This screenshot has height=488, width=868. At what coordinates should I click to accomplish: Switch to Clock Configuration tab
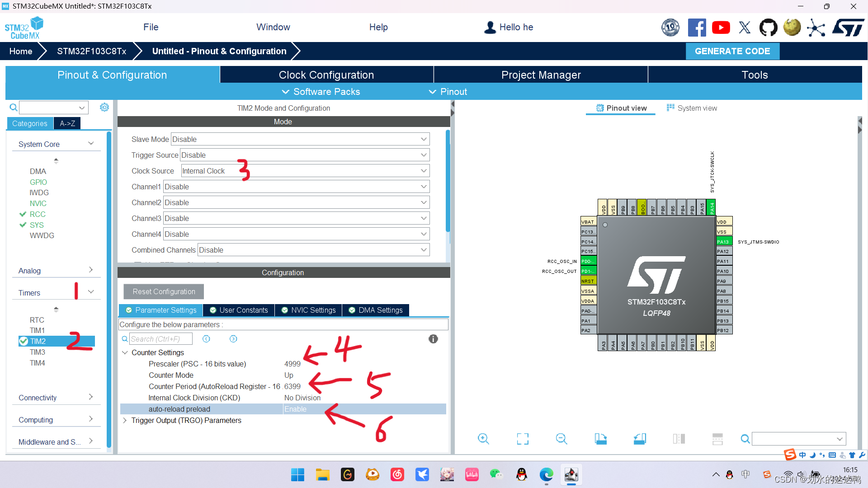point(326,75)
